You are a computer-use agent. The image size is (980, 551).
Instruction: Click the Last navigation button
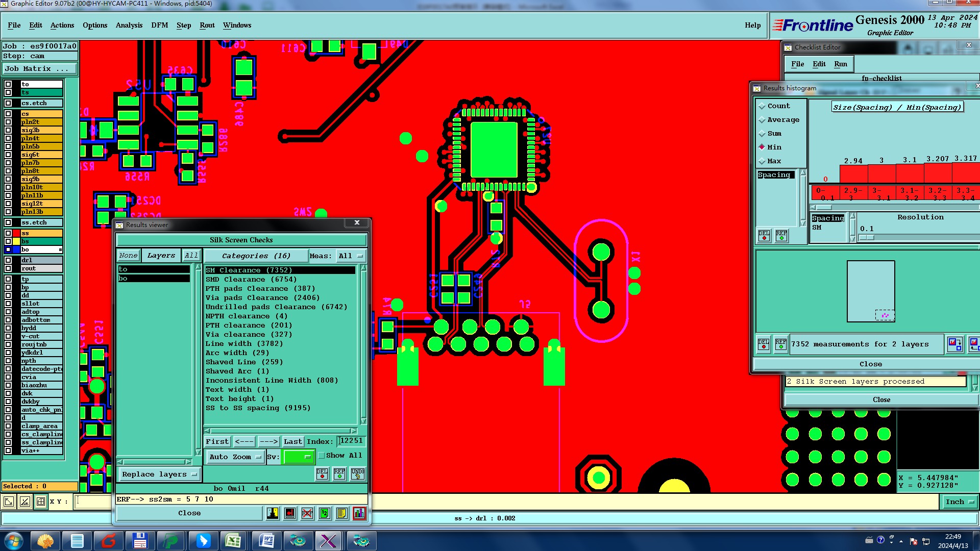coord(293,441)
